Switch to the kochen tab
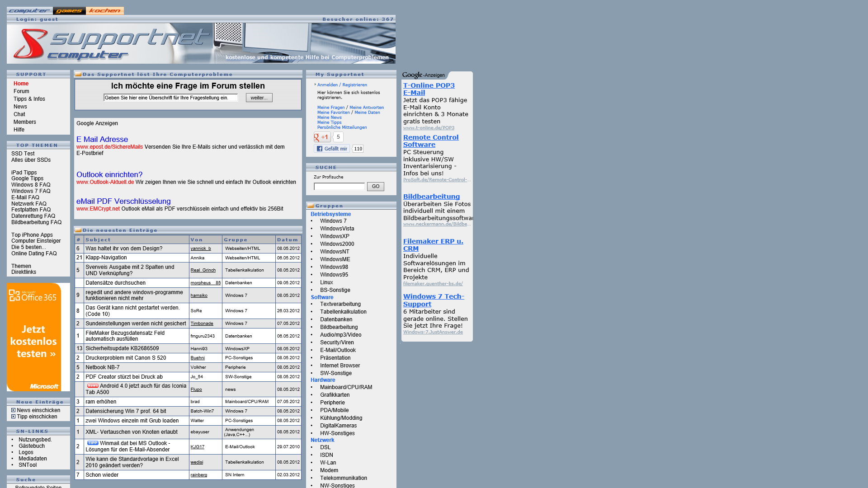This screenshot has height=488, width=868. (x=104, y=10)
